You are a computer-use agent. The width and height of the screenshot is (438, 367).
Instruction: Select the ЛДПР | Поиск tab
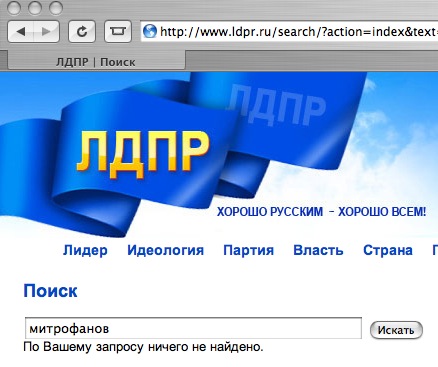(96, 62)
